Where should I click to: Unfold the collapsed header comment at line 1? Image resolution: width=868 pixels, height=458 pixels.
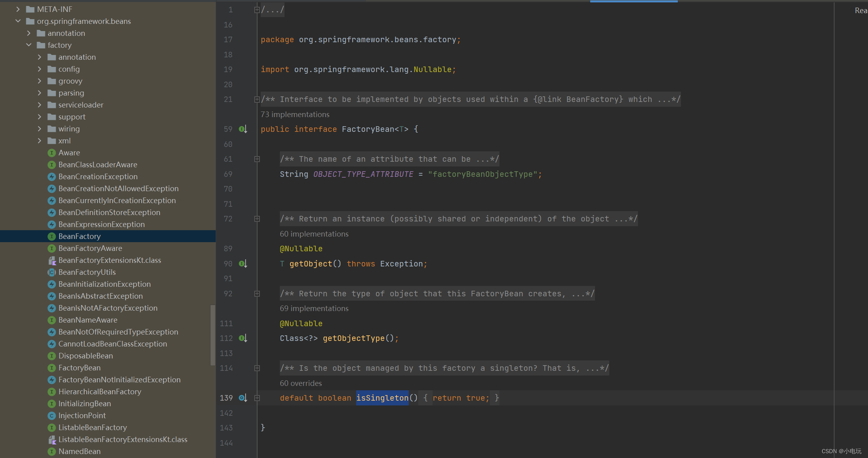pyautogui.click(x=257, y=10)
